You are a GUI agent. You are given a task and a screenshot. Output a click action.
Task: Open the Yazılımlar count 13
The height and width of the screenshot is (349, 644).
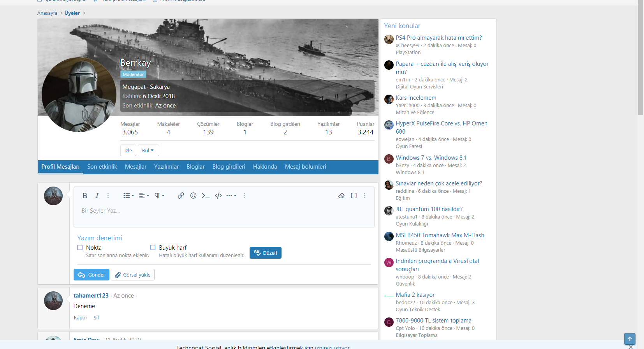click(x=329, y=132)
